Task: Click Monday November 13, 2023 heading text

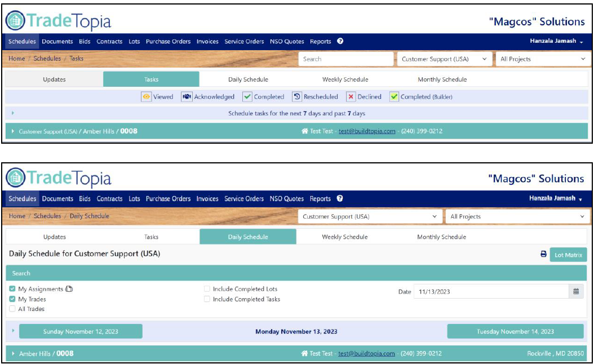Action: [296, 331]
